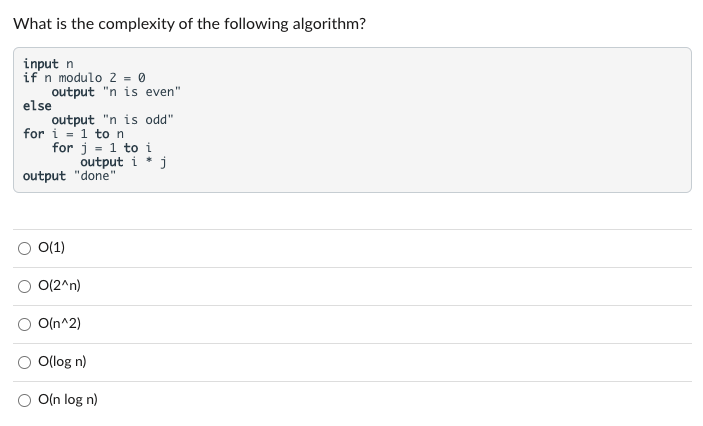Click the "else" keyword in the code

37,106
